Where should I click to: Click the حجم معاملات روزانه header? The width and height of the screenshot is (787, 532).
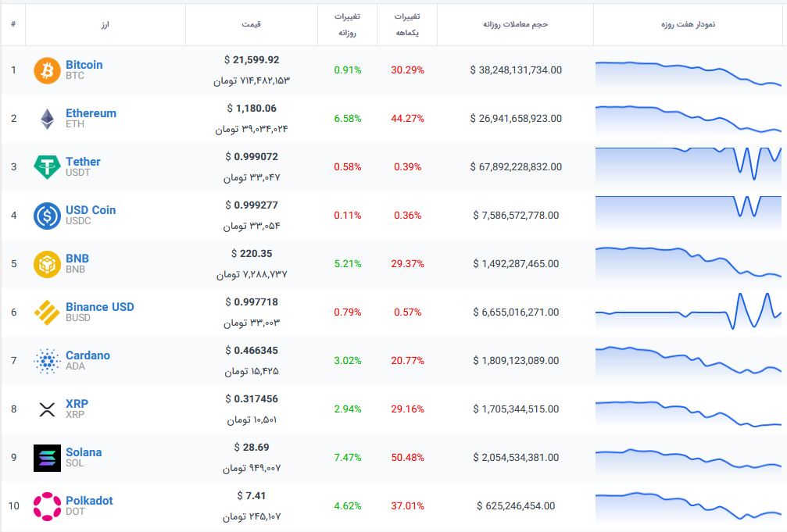[x=516, y=24]
